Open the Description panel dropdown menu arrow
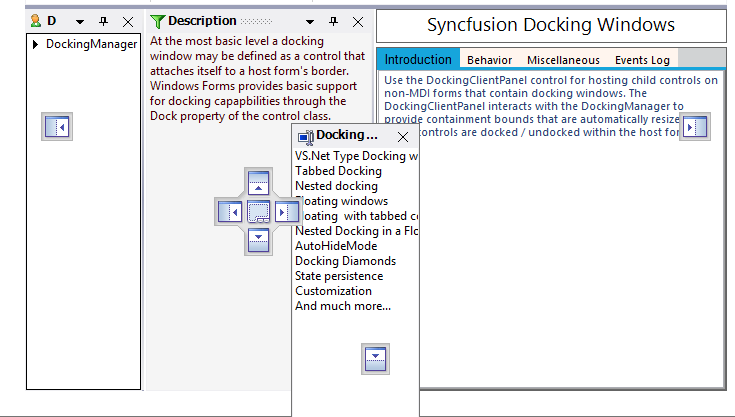The width and height of the screenshot is (735, 417). pyautogui.click(x=310, y=21)
